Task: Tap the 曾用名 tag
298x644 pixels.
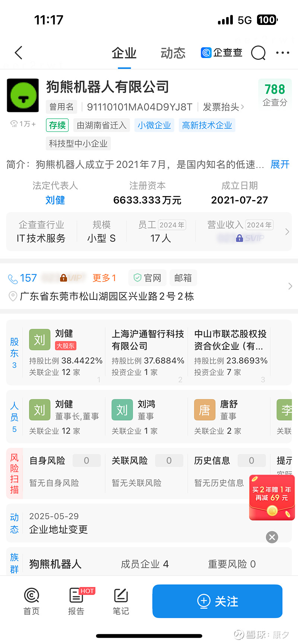Action: [61, 107]
